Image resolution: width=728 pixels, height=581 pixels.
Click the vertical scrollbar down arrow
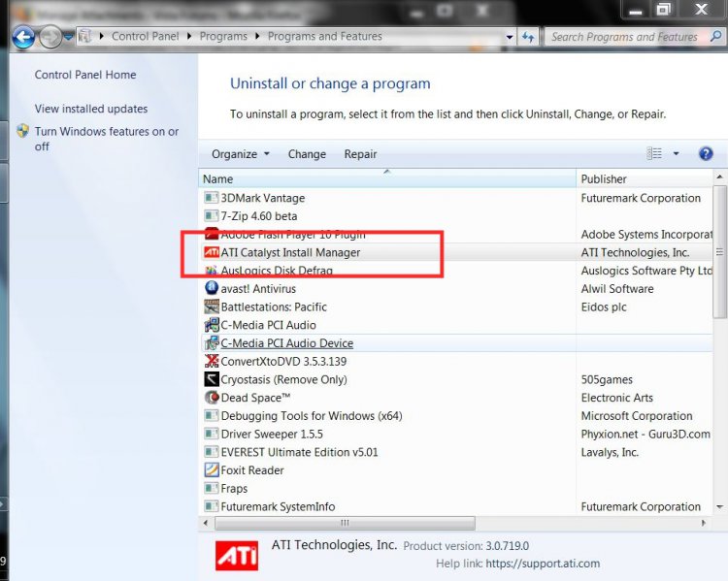click(719, 507)
